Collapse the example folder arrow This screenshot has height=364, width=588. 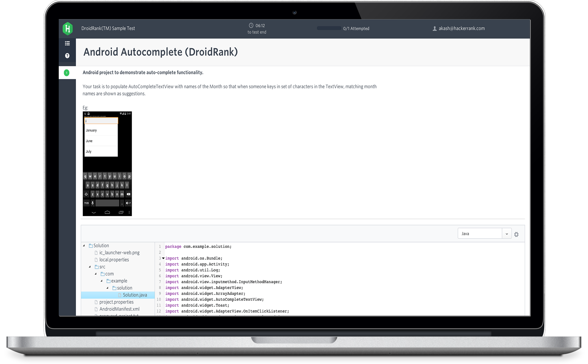(x=102, y=281)
